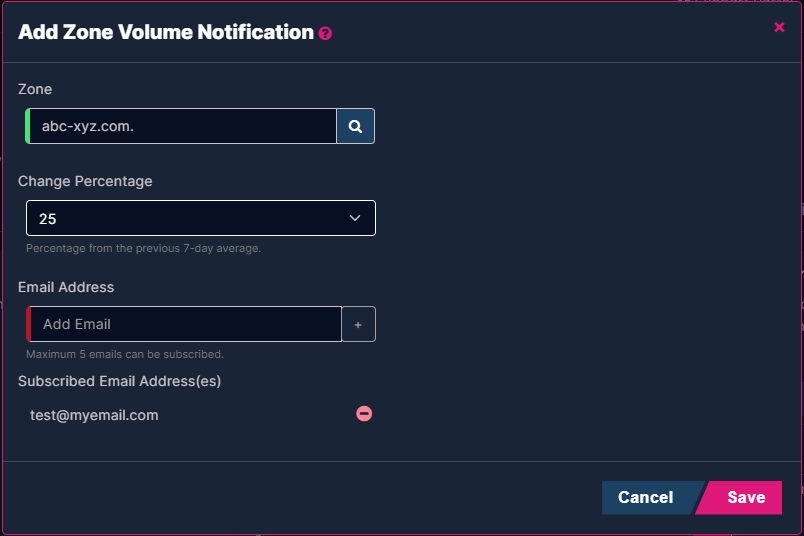Click the green validation bar on the Zone field
The height and width of the screenshot is (536, 804).
click(x=28, y=126)
